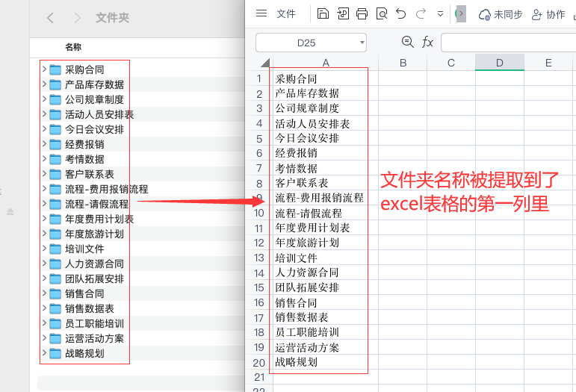Click the 员工职能培训 folder icon
Image resolution: width=576 pixels, height=392 pixels.
(x=55, y=324)
